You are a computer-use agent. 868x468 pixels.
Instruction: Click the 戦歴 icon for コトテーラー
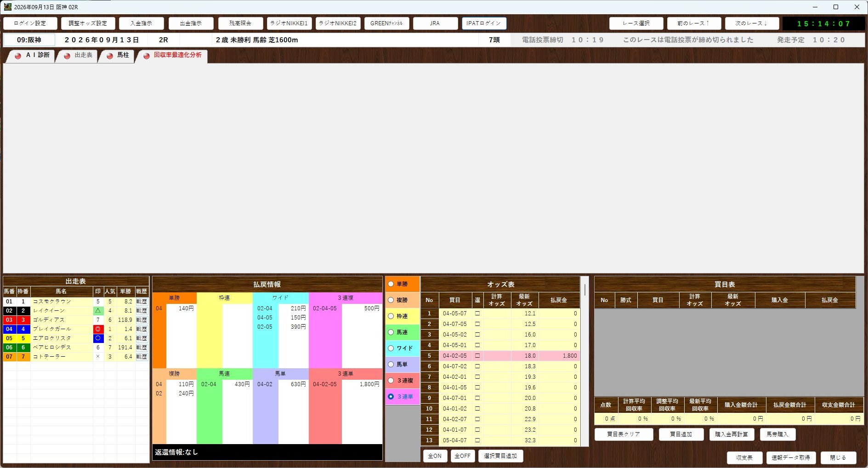pyautogui.click(x=142, y=357)
